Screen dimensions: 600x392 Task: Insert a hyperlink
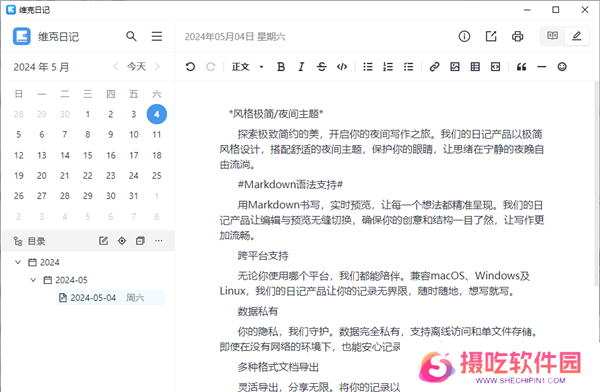point(434,67)
